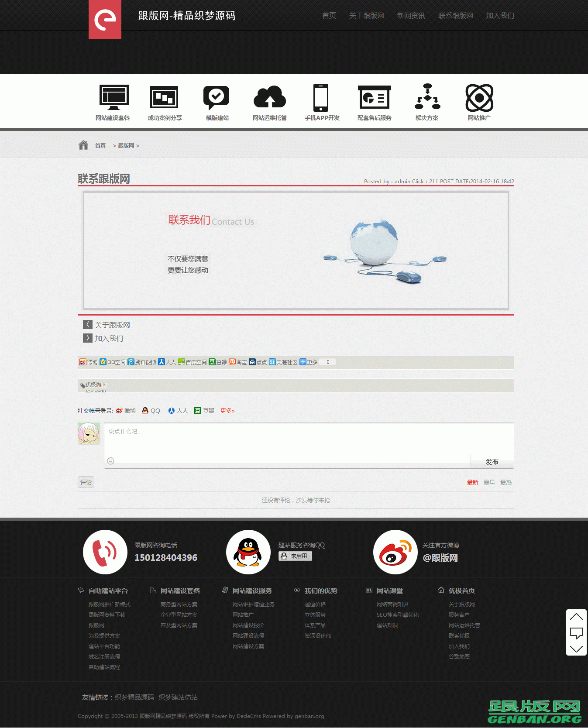Focus the 说点什么吧 comment field
The width and height of the screenshot is (588, 728).
[x=309, y=439]
